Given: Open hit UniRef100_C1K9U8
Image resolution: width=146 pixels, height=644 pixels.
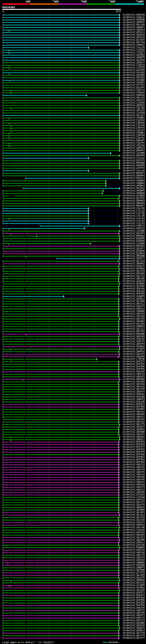Looking at the screenshot, I should point(133,103).
